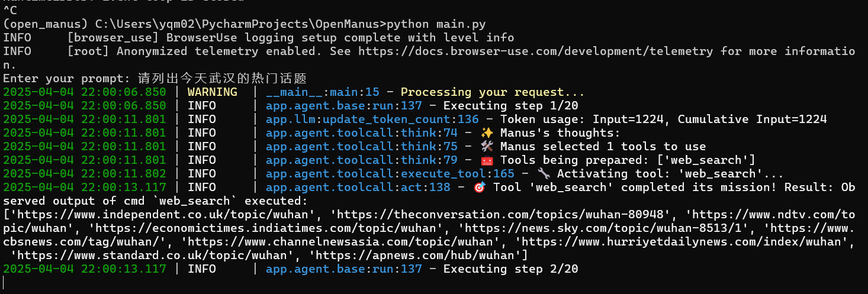This screenshot has width=868, height=294.
Task: Click the target emoji before "Tool 'web_search' completed"
Action: pyautogui.click(x=480, y=188)
